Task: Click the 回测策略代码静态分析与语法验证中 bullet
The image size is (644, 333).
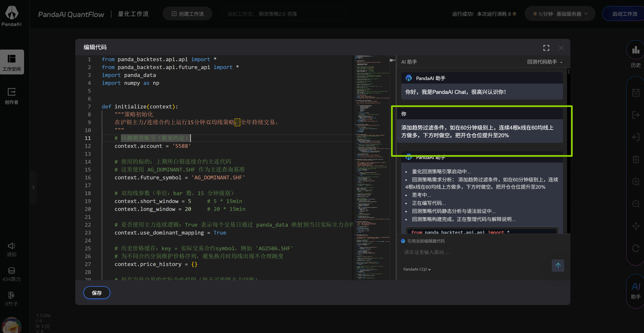Action: pyautogui.click(x=454, y=211)
